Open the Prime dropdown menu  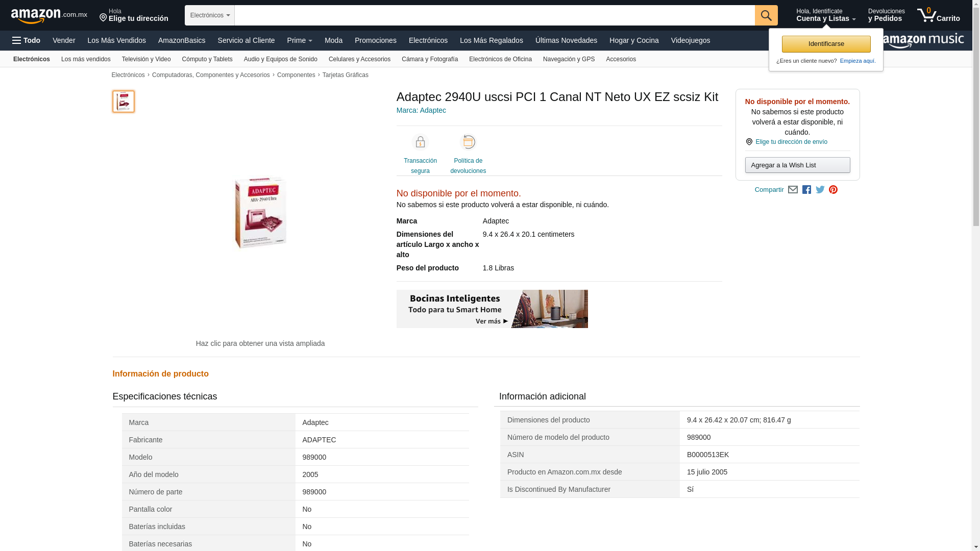tap(299, 40)
